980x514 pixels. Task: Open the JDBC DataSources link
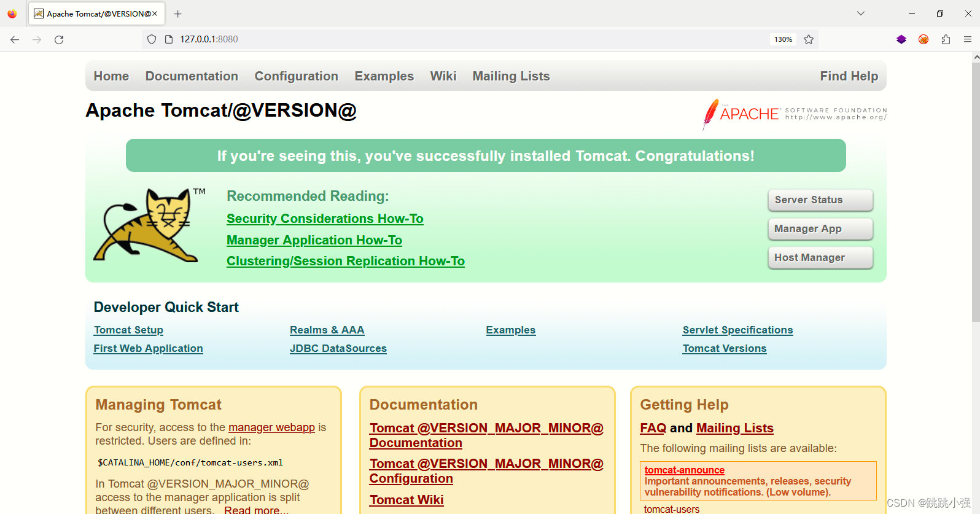(338, 349)
